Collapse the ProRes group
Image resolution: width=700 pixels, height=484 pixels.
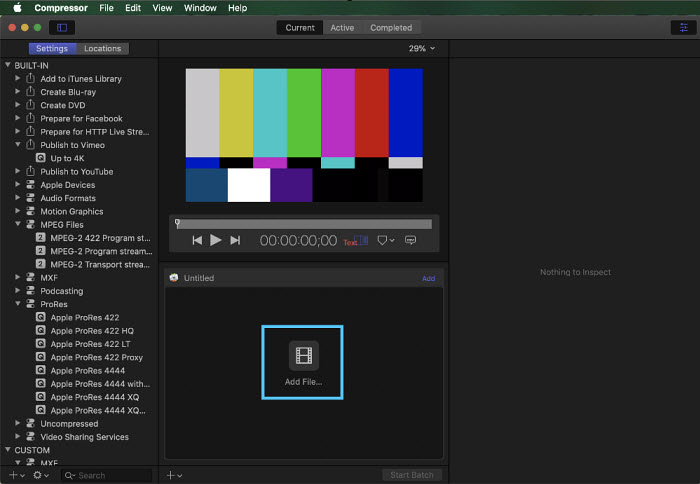(x=17, y=304)
